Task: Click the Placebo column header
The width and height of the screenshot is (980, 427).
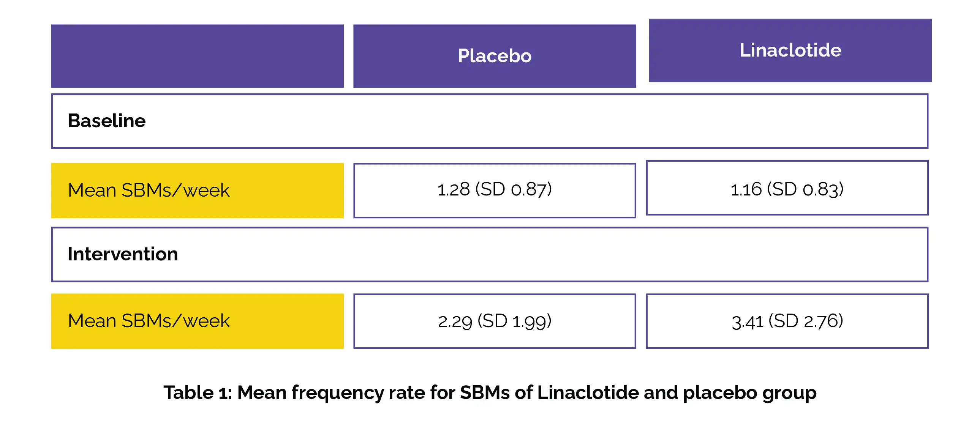Action: [494, 56]
